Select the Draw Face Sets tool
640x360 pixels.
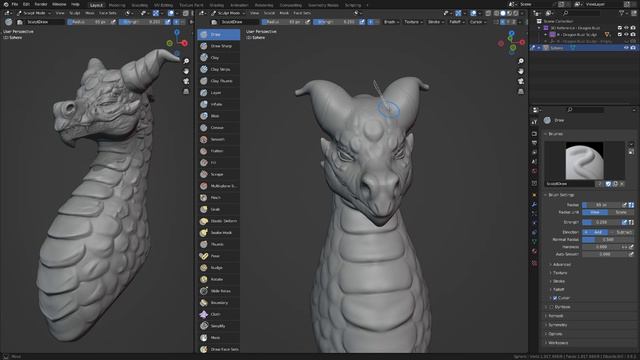218,349
